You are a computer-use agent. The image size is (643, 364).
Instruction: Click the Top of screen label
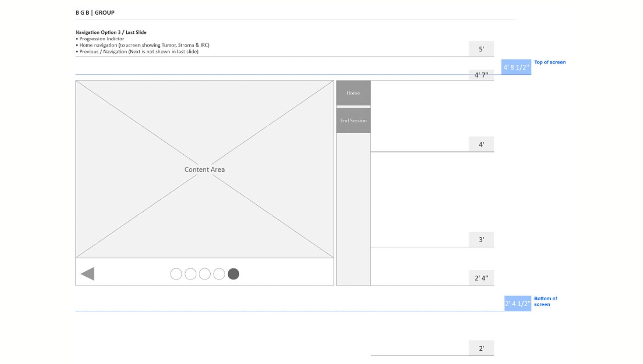pos(550,62)
